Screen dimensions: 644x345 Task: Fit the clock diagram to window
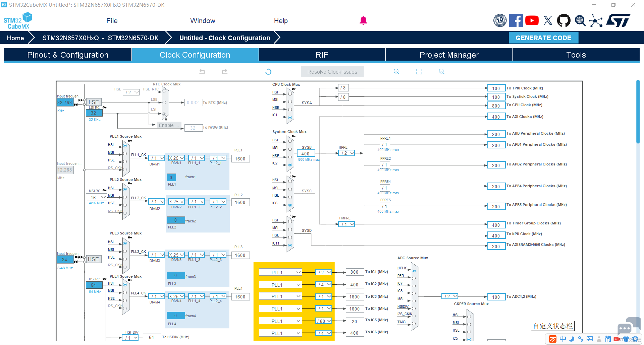(419, 71)
